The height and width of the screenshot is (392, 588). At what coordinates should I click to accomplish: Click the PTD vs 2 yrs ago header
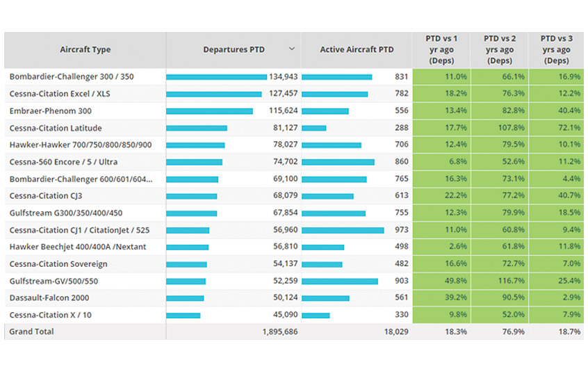coord(499,49)
